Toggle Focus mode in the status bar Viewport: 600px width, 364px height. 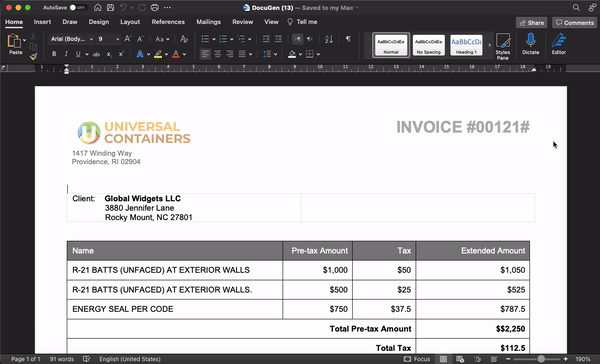click(417, 359)
